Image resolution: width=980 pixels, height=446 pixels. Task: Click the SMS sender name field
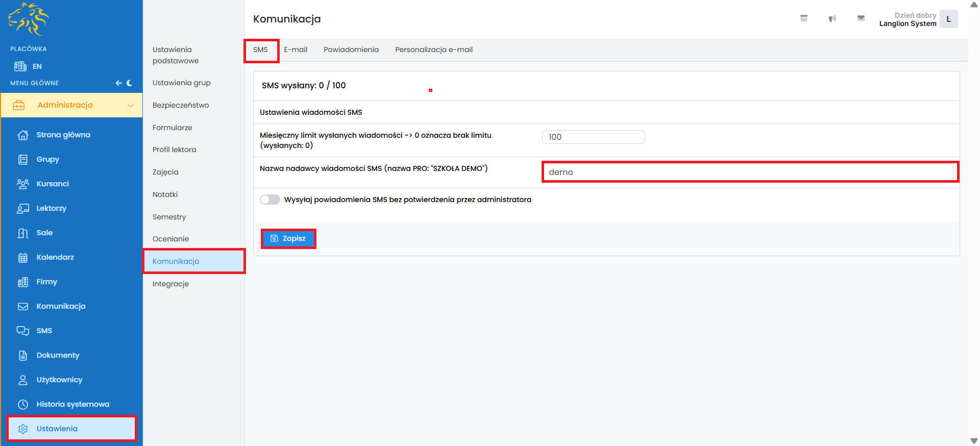click(749, 172)
